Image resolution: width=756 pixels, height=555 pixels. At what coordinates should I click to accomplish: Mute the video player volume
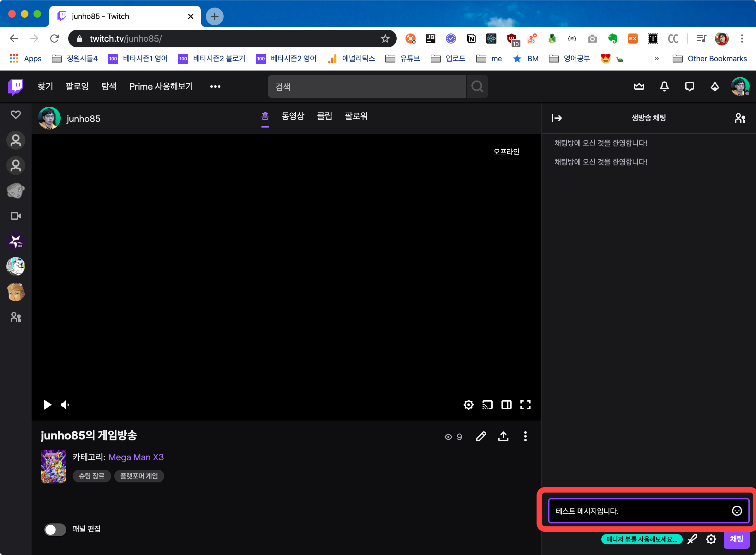[65, 404]
